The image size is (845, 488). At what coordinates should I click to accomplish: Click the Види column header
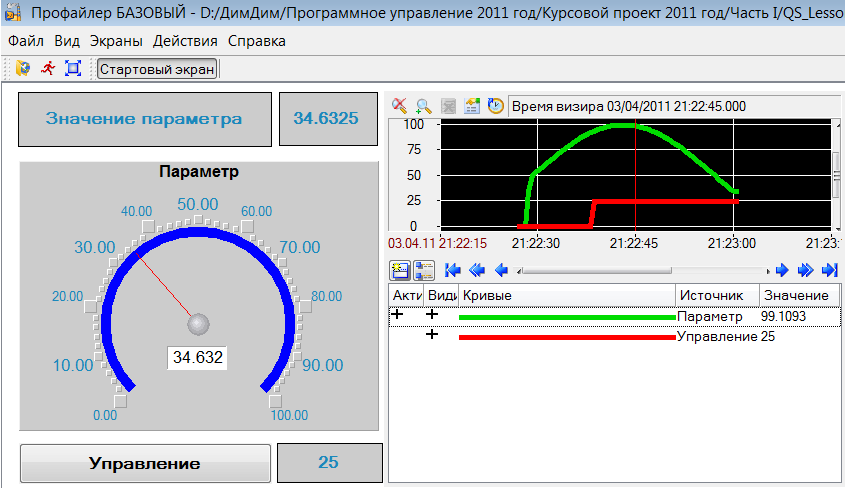coord(441,295)
